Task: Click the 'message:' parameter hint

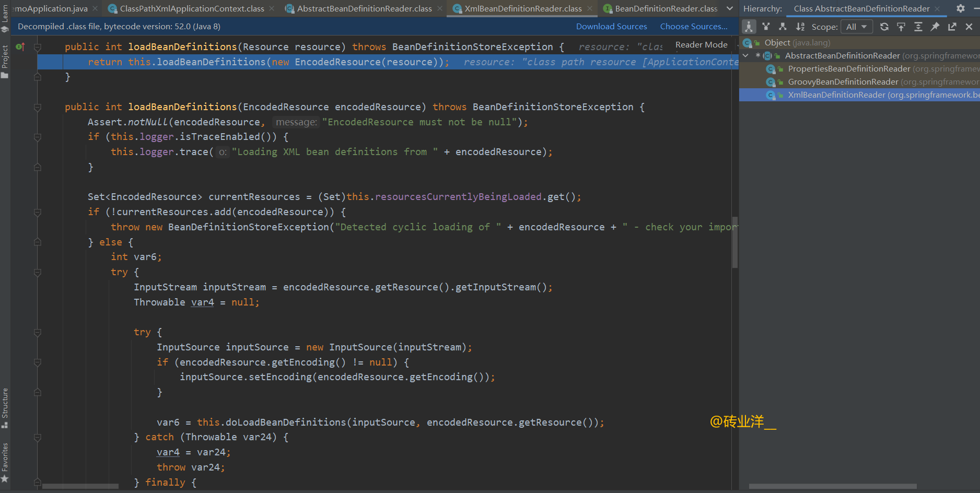Action: pyautogui.click(x=296, y=122)
